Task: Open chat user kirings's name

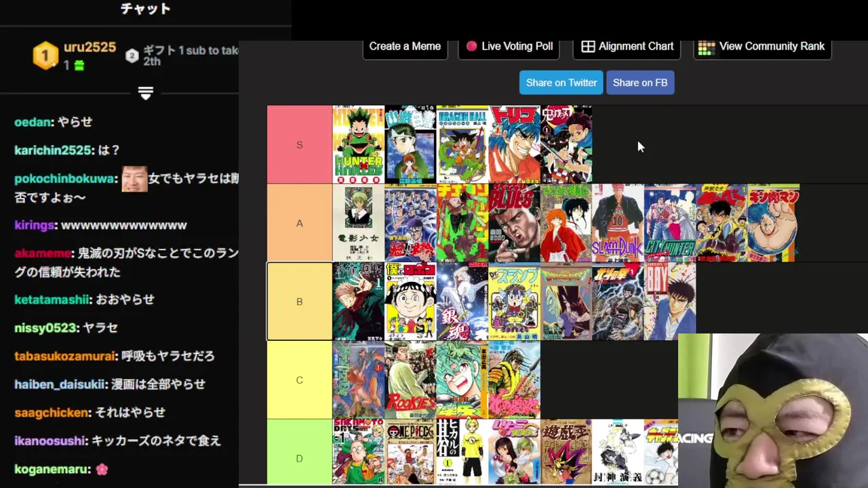Action: click(35, 225)
